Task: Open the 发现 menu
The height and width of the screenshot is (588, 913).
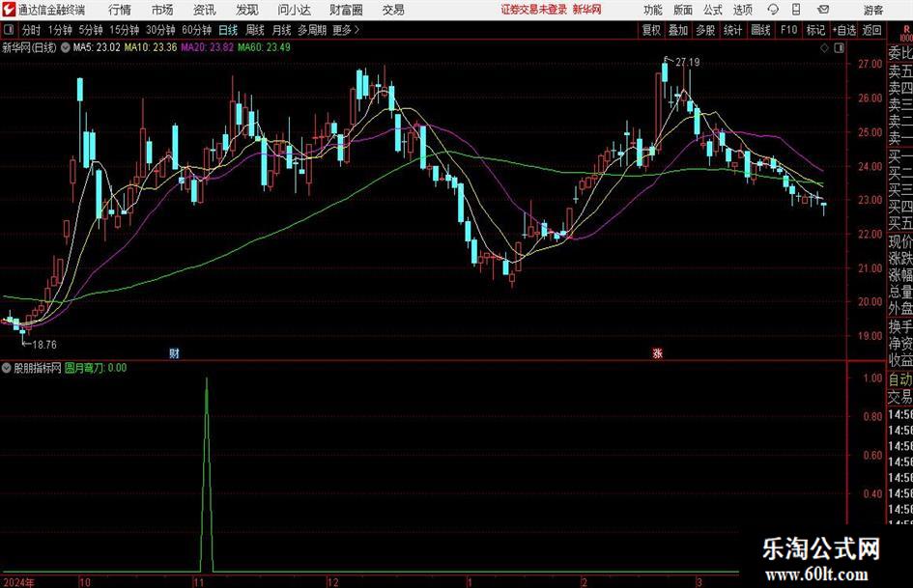Action: pyautogui.click(x=247, y=10)
